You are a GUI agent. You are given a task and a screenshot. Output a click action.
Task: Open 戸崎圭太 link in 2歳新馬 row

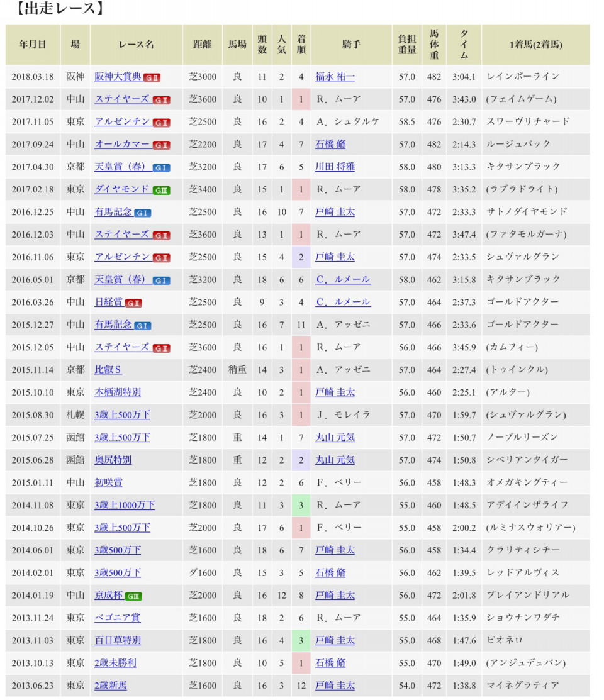335,686
